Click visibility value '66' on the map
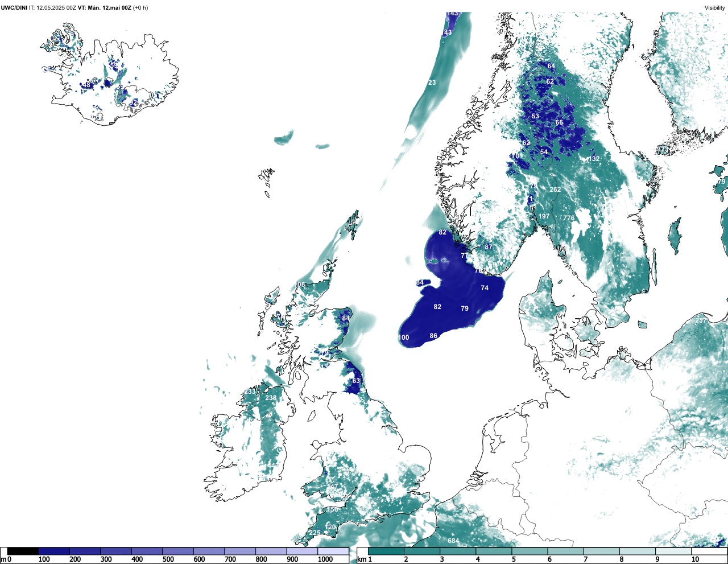The image size is (728, 564). (559, 122)
